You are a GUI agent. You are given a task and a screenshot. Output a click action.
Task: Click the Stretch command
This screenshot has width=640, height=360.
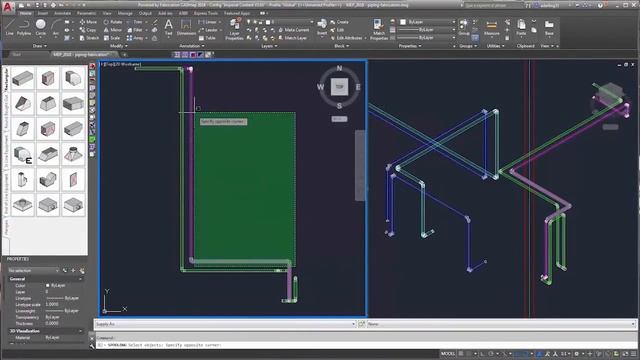[89, 38]
